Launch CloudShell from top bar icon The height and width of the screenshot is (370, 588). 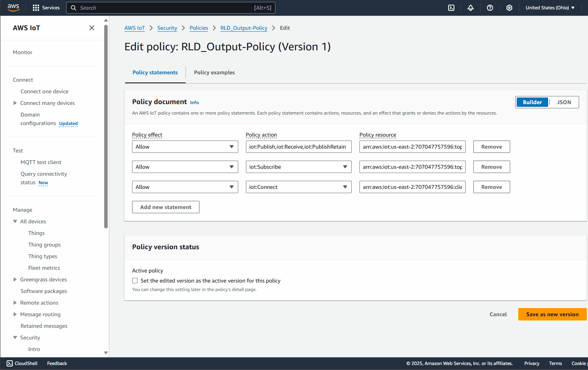(x=451, y=8)
